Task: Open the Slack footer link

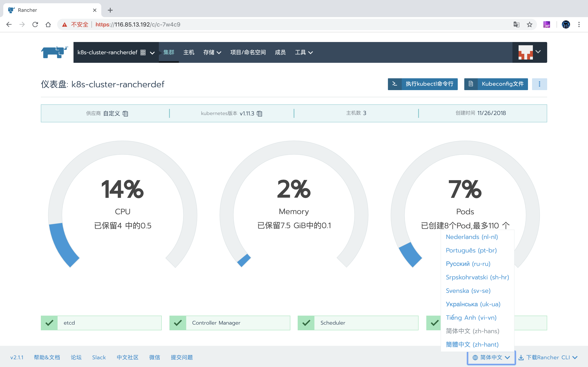Action: coord(99,357)
